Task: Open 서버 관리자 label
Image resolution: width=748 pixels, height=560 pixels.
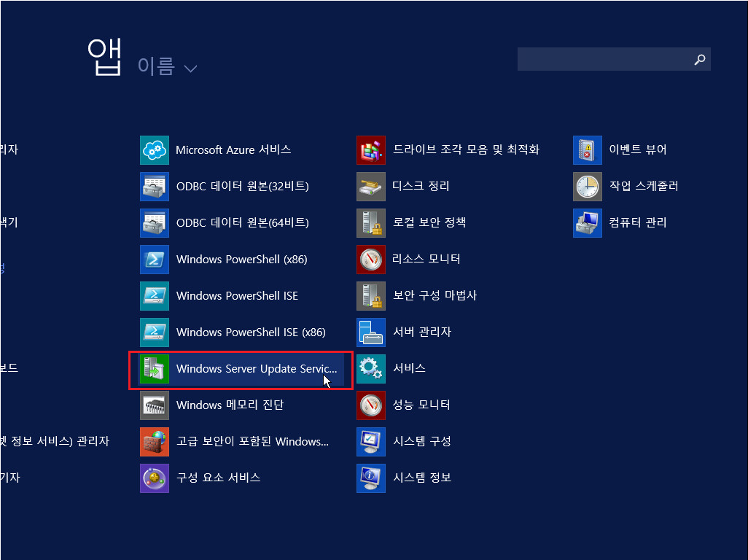Action: click(x=422, y=332)
